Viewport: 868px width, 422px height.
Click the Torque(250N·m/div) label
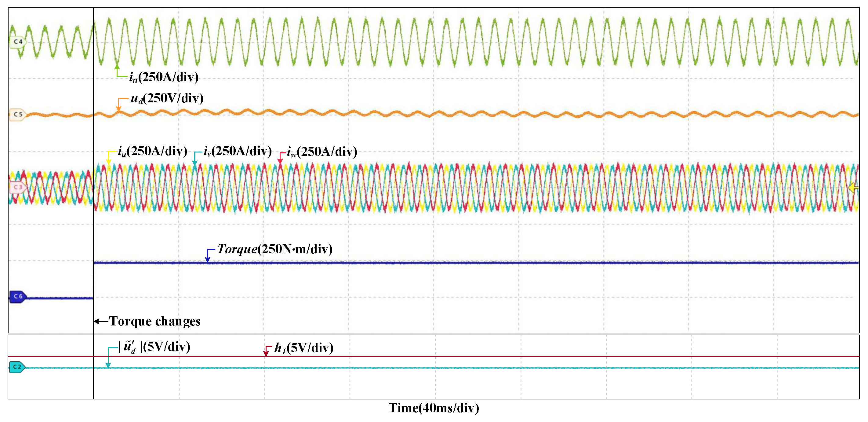pyautogui.click(x=274, y=249)
